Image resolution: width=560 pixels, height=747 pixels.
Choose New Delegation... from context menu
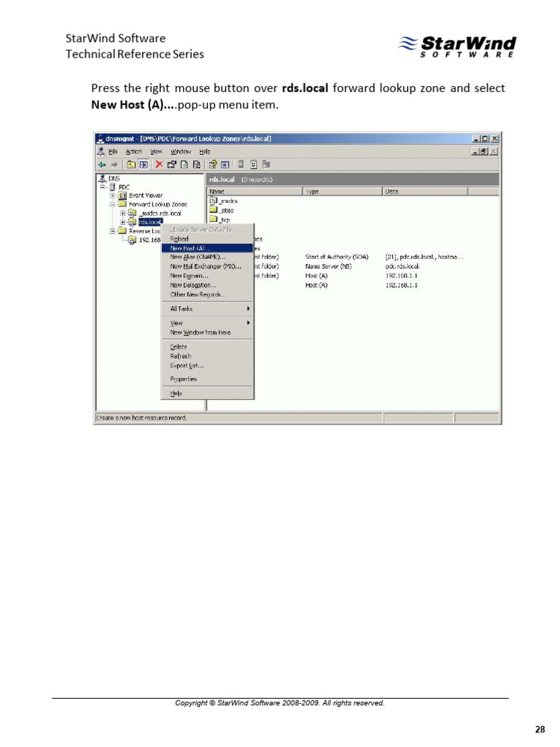pyautogui.click(x=206, y=285)
